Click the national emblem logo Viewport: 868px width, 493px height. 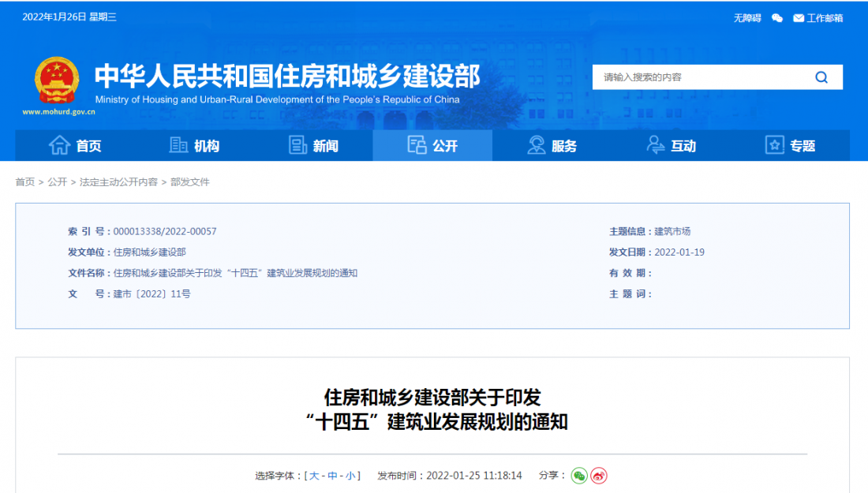(57, 80)
